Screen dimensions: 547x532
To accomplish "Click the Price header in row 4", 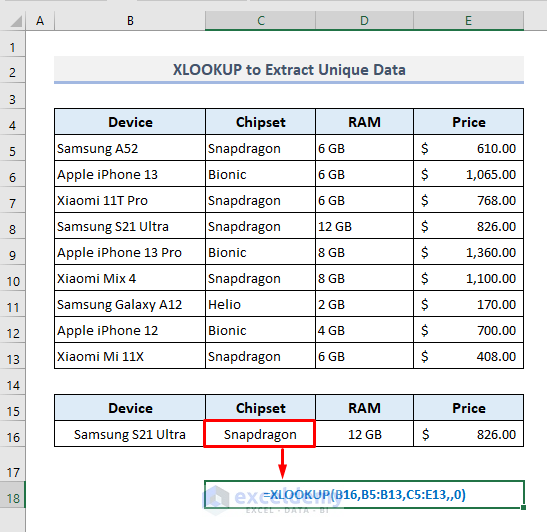I will click(x=469, y=122).
